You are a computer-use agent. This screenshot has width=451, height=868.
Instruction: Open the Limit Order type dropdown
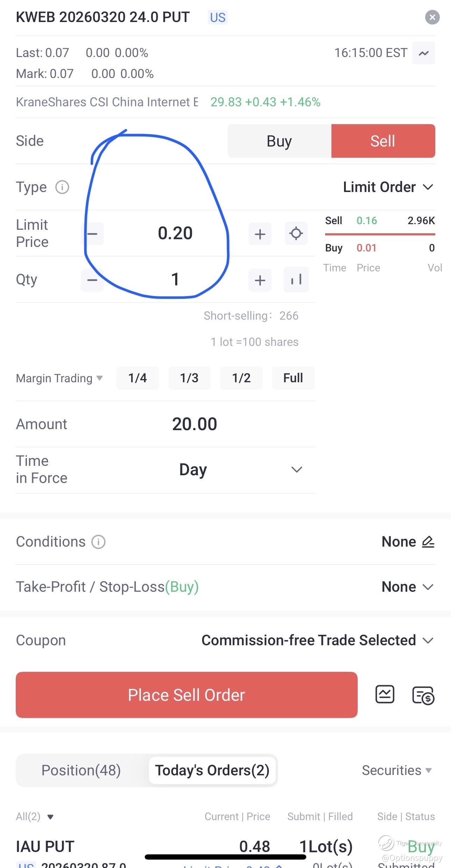tap(388, 187)
